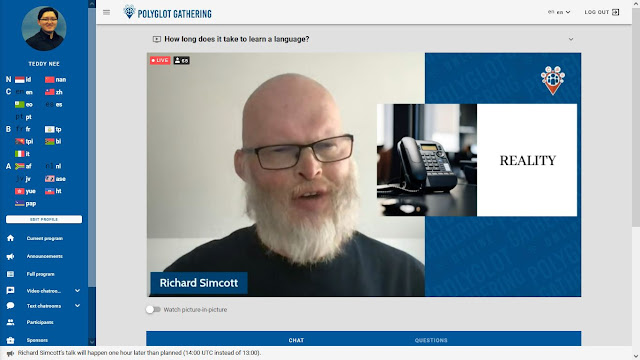Switch to the Chat tab

pyautogui.click(x=296, y=340)
